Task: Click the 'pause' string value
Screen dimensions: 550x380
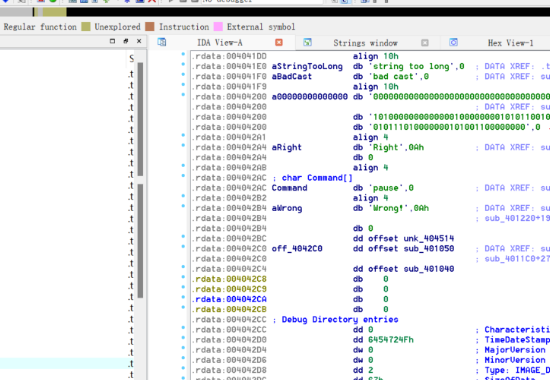Action: click(x=388, y=188)
